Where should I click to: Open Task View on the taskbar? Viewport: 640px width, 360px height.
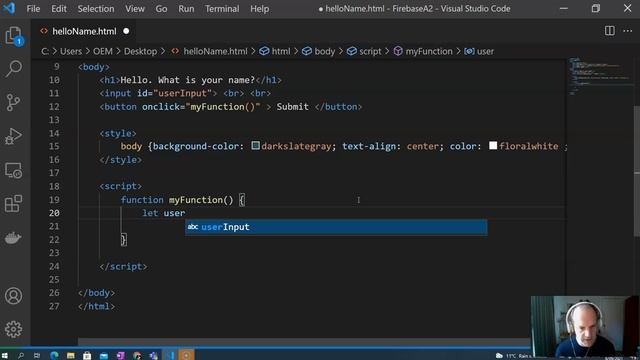37,356
